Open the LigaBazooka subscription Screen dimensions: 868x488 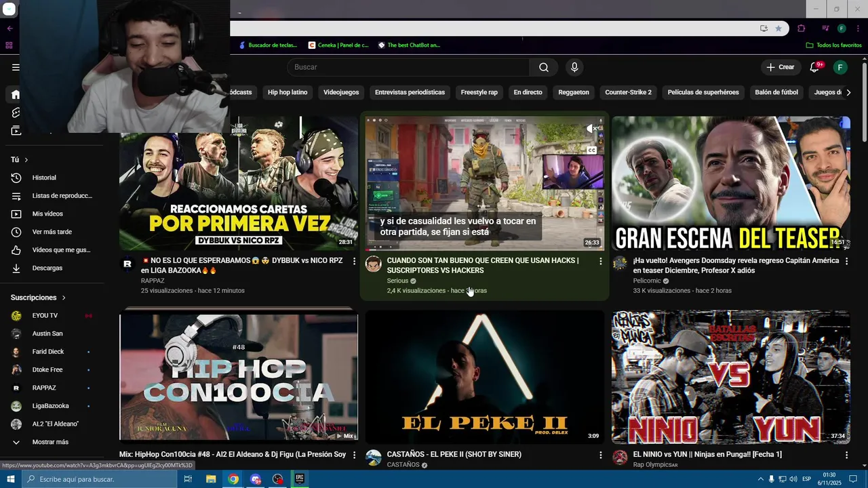[52, 406]
